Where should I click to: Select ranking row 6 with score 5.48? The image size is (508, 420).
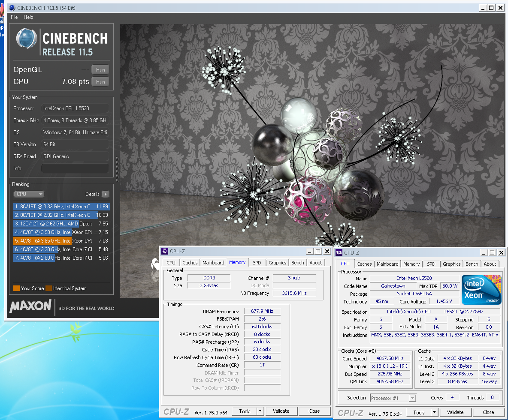coord(61,249)
